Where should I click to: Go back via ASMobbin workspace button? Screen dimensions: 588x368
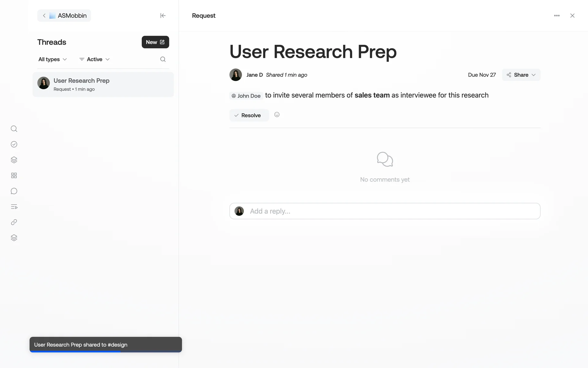64,16
